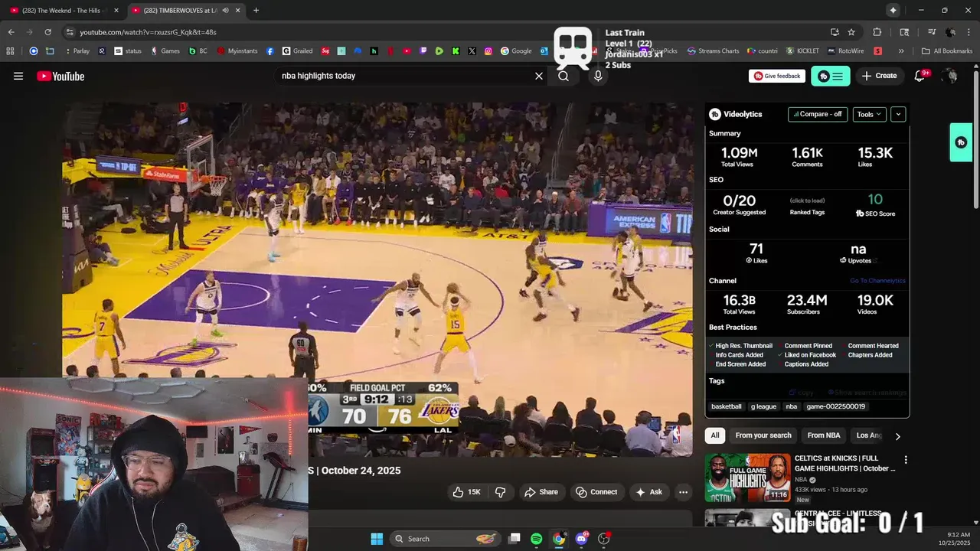The image size is (980, 551).
Task: Select the Timberwolves at Lakers tab
Action: pos(186,10)
